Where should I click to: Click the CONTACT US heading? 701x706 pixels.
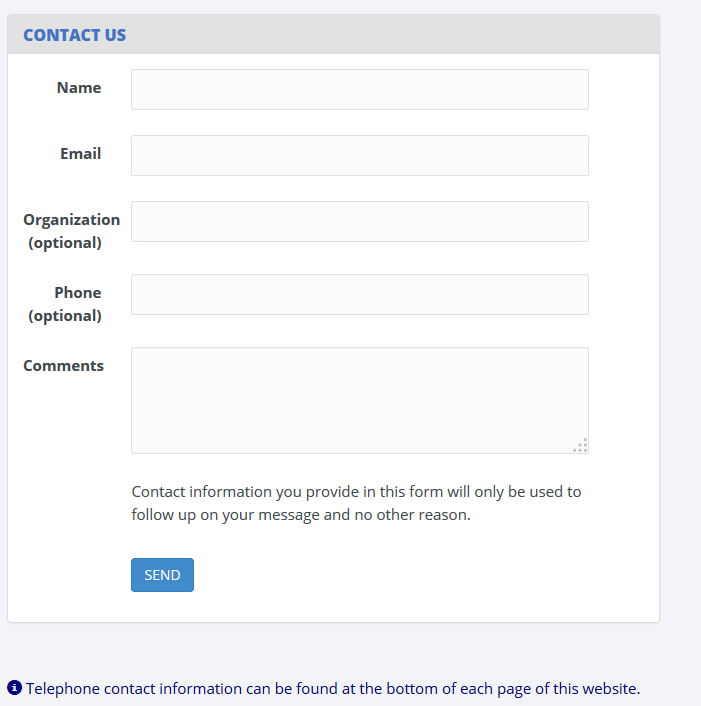(75, 35)
